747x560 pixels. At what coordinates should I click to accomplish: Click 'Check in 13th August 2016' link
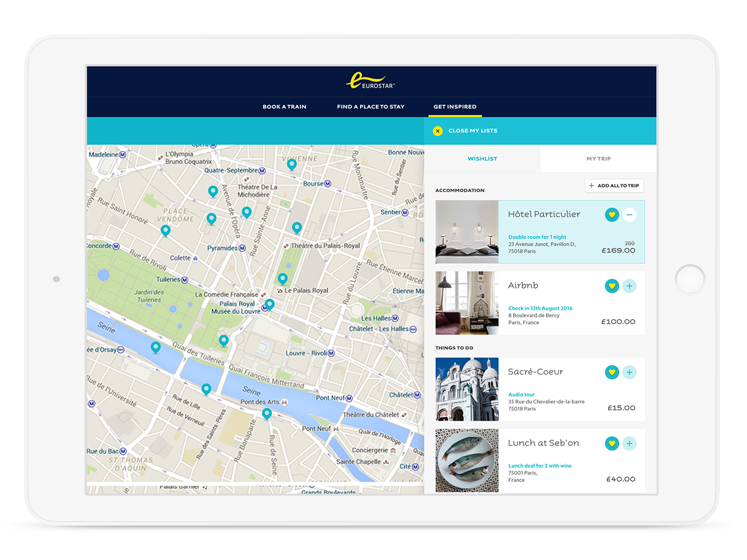tap(540, 308)
